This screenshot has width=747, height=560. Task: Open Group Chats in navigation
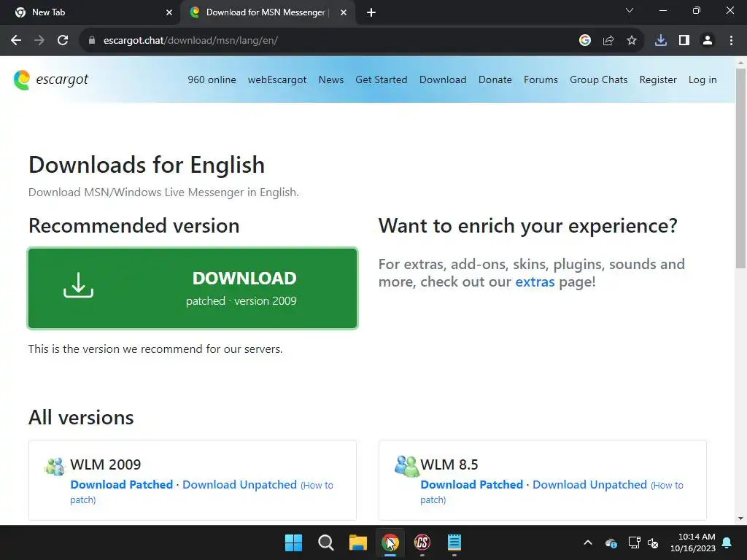(599, 79)
